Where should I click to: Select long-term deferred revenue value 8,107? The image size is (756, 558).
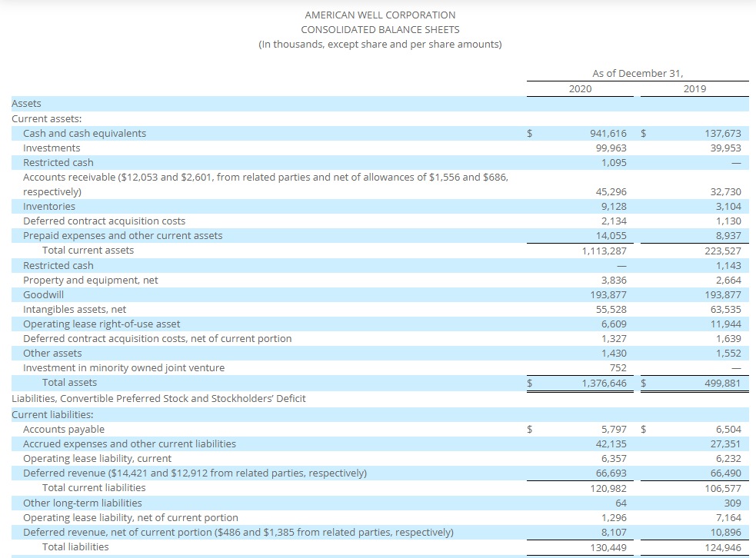click(x=614, y=533)
